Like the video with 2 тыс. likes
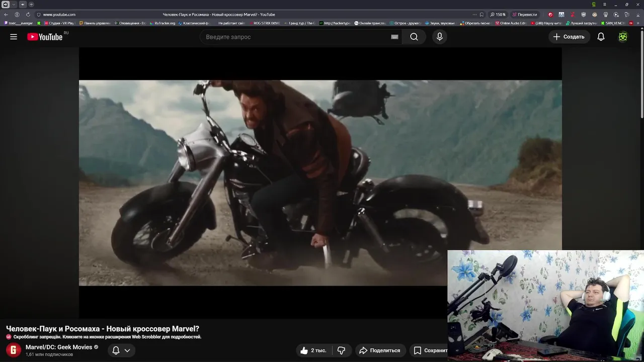644x362 pixels. (x=313, y=350)
